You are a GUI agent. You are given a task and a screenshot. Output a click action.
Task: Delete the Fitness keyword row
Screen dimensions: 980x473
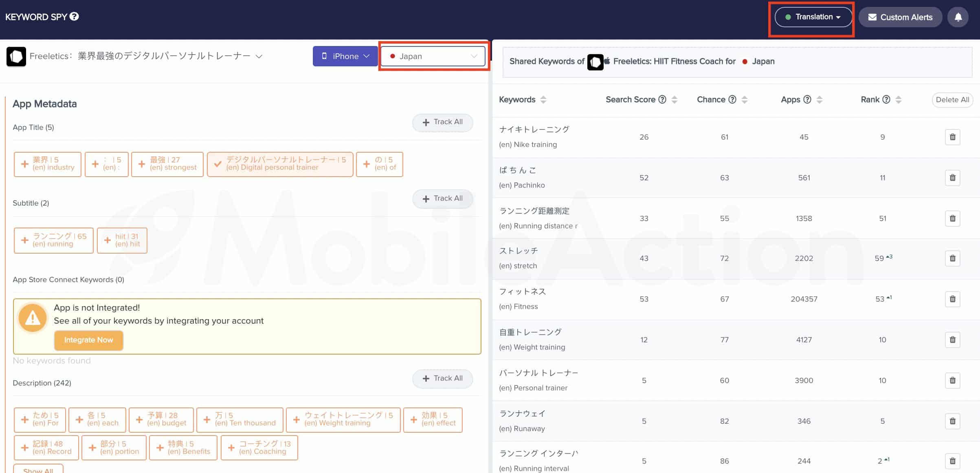pyautogui.click(x=952, y=299)
